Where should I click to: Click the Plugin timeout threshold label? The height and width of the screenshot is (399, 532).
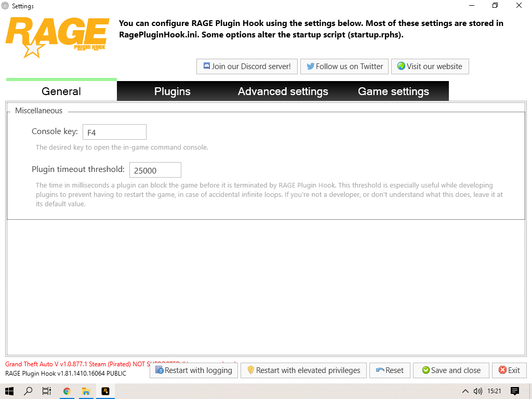(x=78, y=169)
